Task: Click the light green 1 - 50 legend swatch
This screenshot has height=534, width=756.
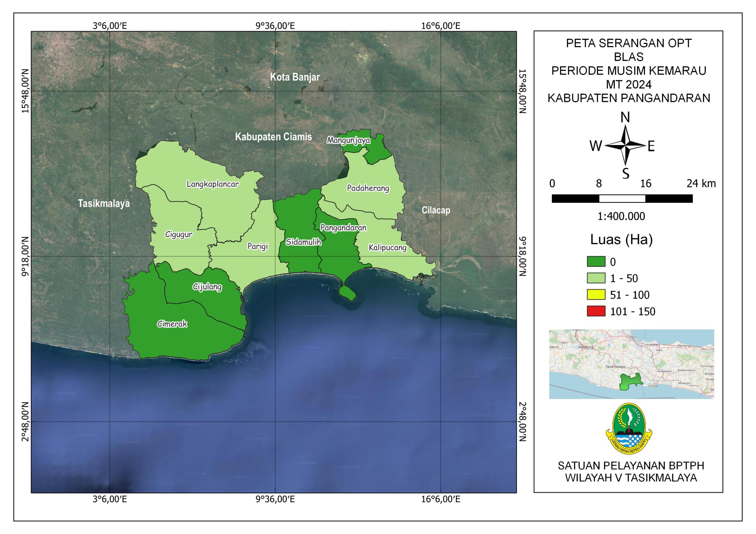Action: (x=596, y=278)
